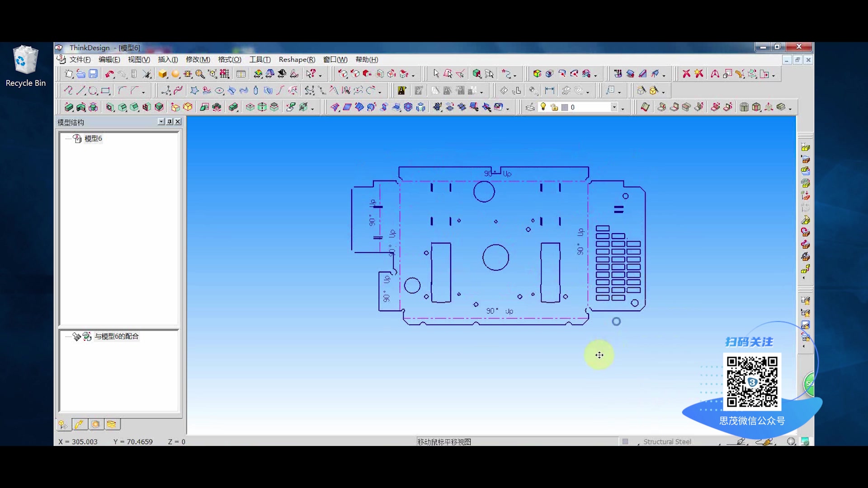
Task: Click Structural Steel in the status bar
Action: (x=667, y=441)
